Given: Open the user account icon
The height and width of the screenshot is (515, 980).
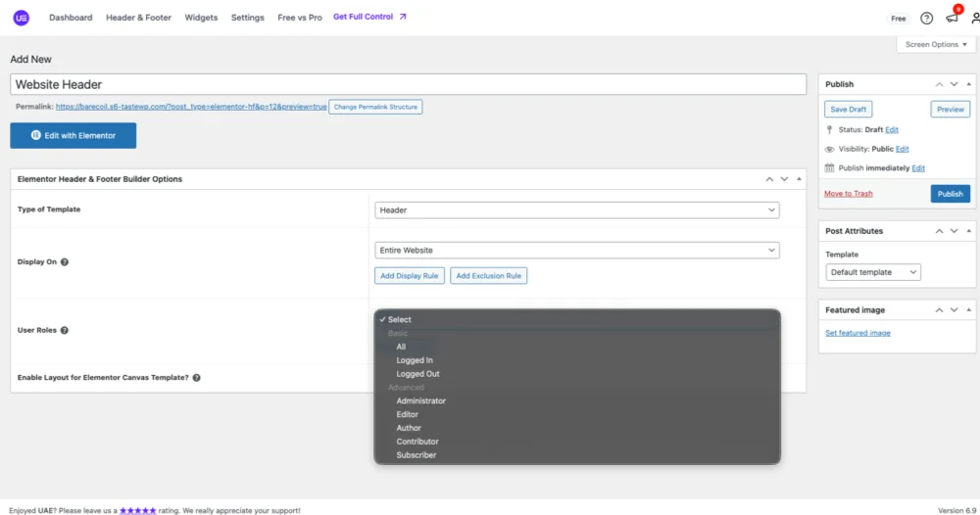Looking at the screenshot, I should [975, 18].
